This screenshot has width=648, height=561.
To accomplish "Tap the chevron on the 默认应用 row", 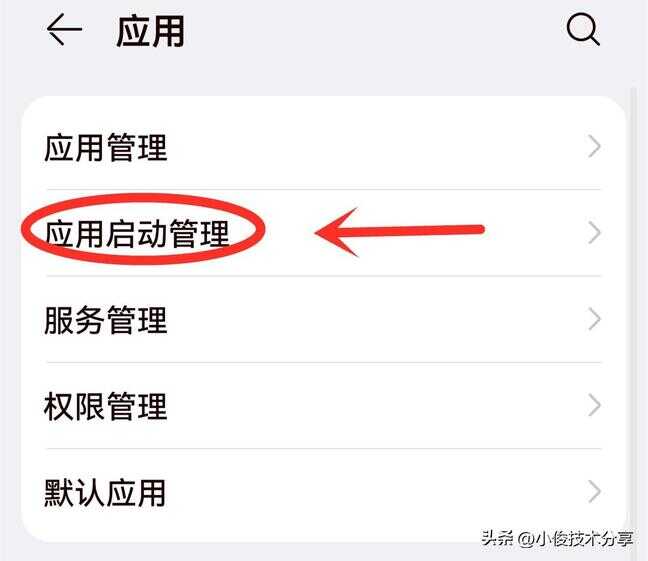I will (x=594, y=492).
